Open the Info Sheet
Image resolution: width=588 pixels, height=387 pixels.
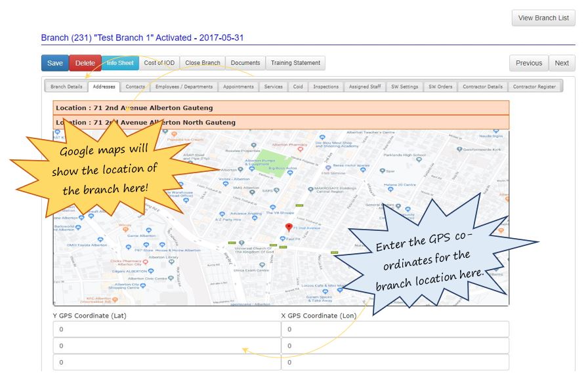(120, 63)
